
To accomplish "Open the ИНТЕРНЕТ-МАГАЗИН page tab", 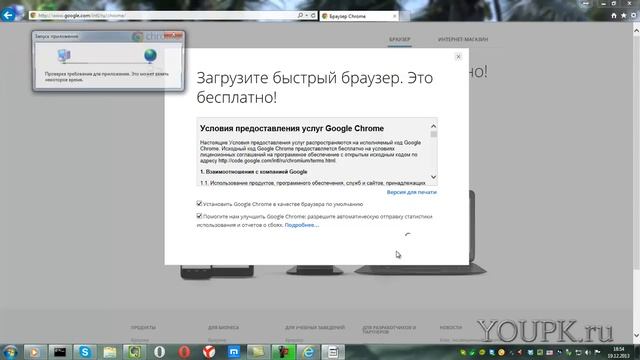I will (462, 40).
